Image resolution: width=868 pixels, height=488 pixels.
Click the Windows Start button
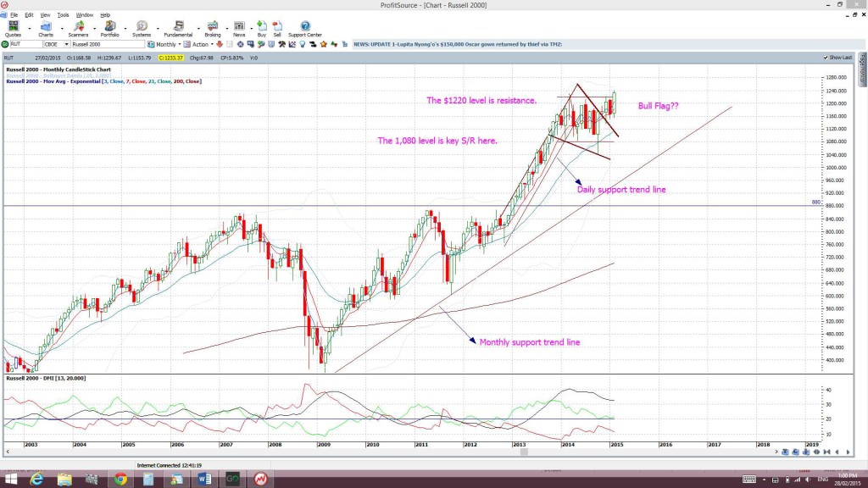[x=10, y=480]
